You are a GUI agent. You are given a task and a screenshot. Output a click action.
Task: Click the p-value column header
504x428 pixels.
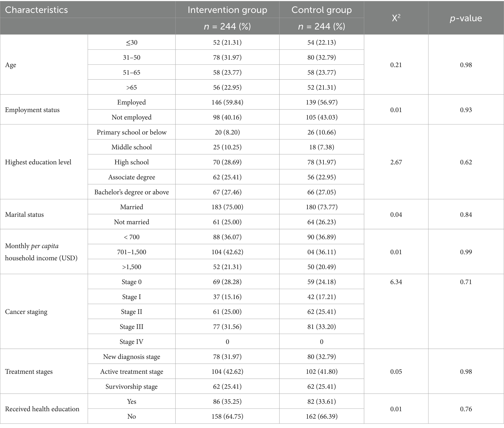pyautogui.click(x=466, y=18)
